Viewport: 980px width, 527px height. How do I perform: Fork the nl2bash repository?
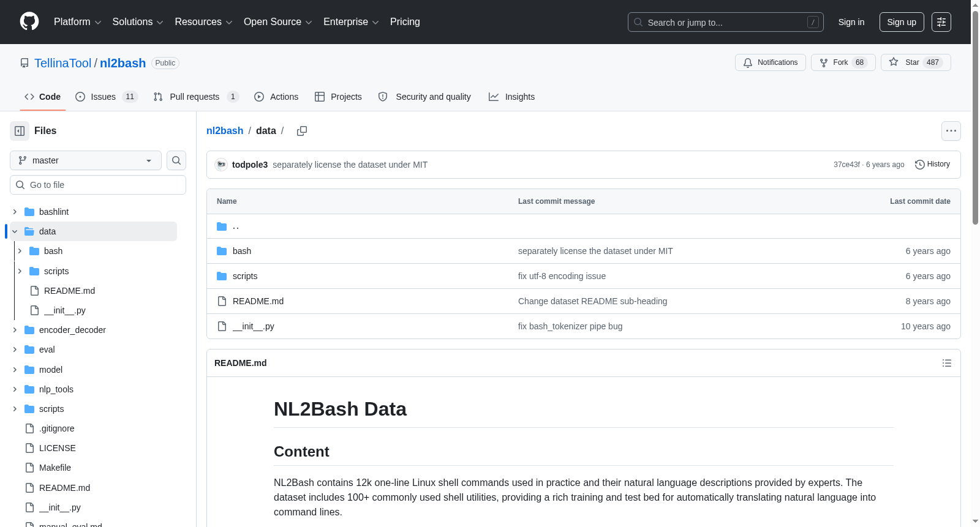tap(843, 62)
